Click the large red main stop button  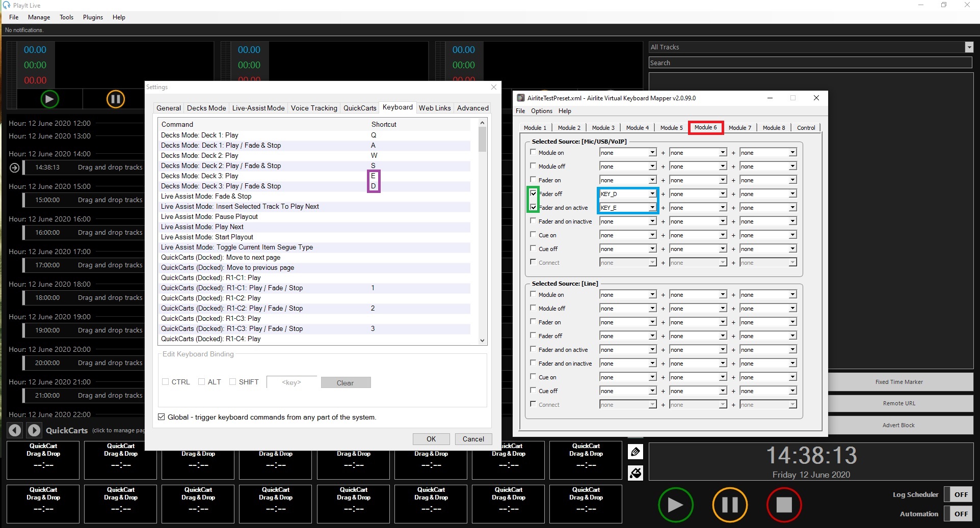783,505
